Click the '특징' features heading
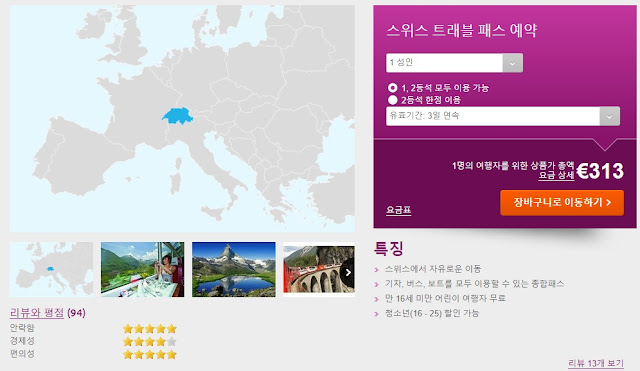The height and width of the screenshot is (371, 640). tap(389, 248)
